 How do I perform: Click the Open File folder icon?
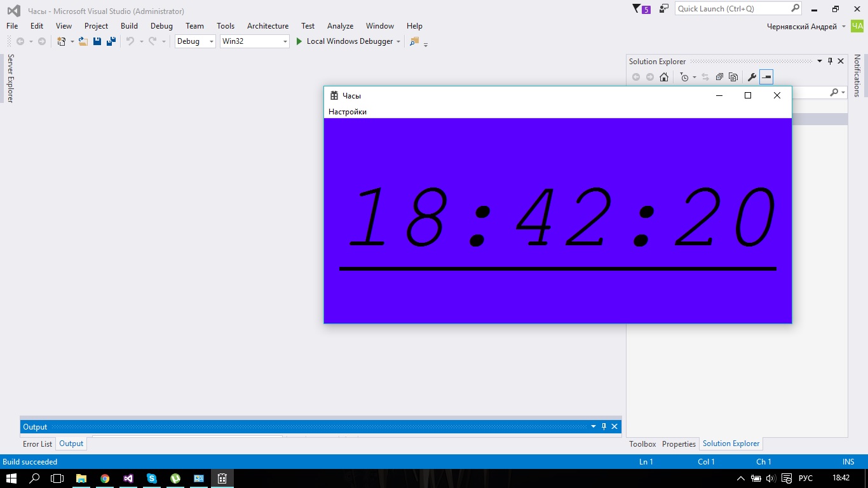[x=83, y=41]
